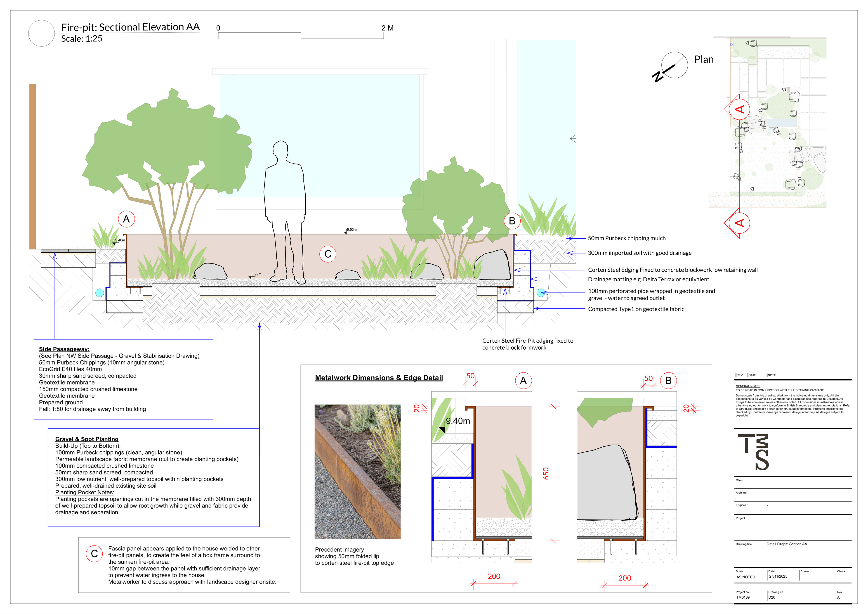Click the scale bar 2 M label
Viewport: 868px width, 614px height.
click(x=387, y=28)
